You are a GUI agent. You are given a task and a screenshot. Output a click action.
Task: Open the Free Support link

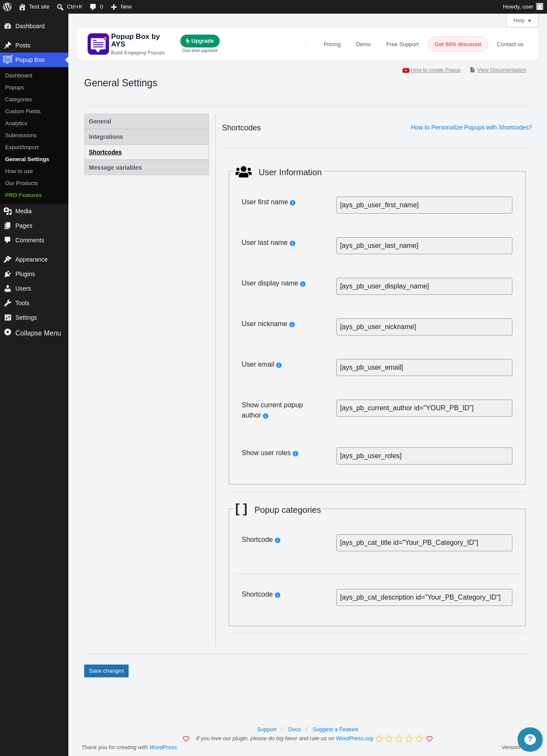click(403, 44)
